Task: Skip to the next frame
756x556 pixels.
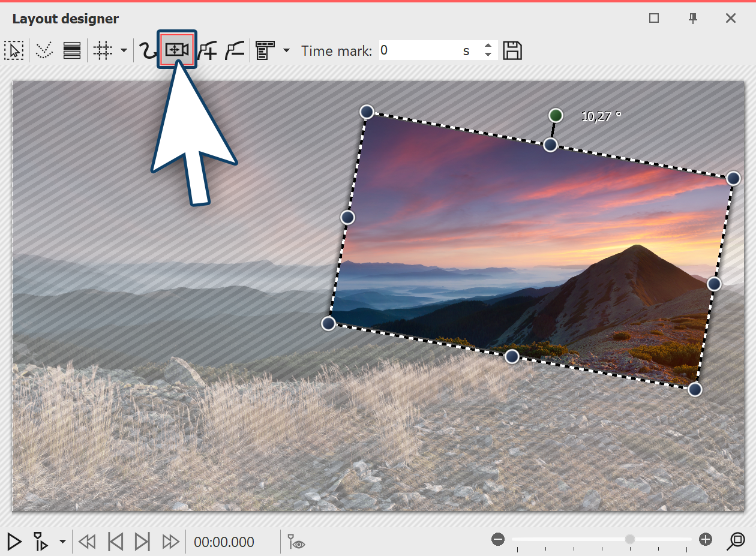Action: point(142,541)
